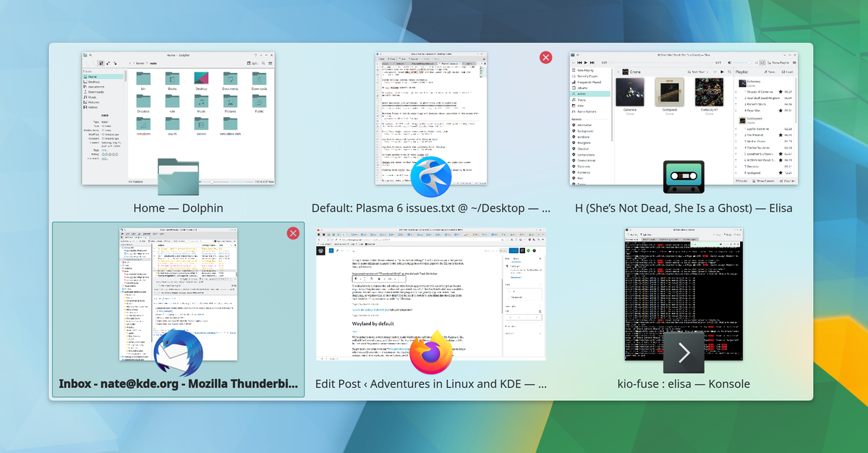Click the search icon in Elisa's album toolbar
The image size is (868, 453).
729,72
